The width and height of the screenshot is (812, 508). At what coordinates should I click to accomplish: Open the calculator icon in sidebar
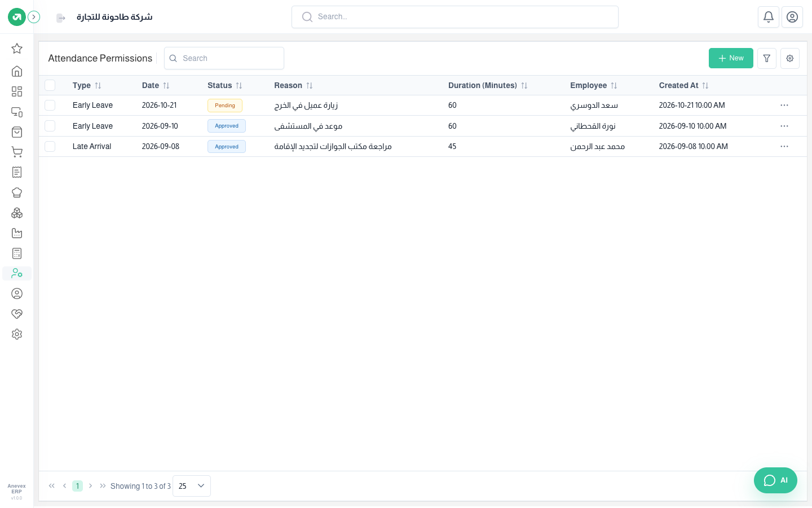(x=17, y=253)
